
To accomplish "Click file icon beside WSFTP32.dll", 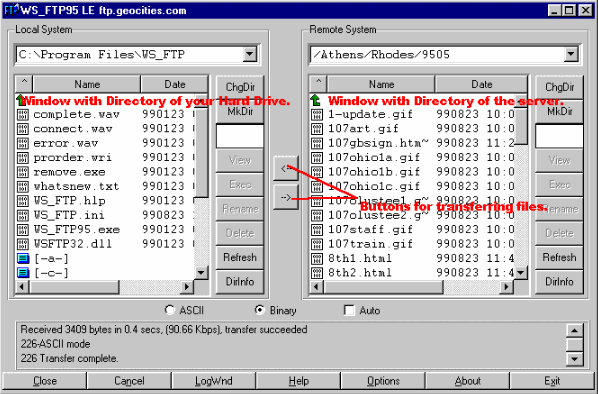I will (23, 244).
